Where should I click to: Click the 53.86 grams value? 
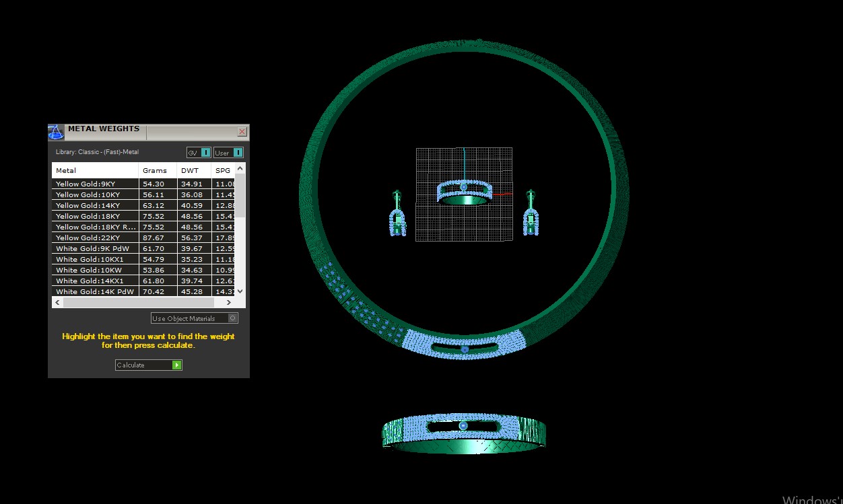pyautogui.click(x=154, y=270)
